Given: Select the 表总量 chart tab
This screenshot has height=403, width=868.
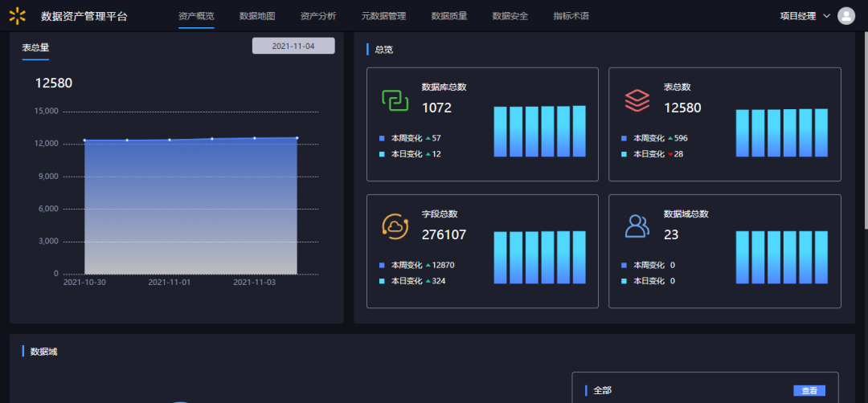Looking at the screenshot, I should [35, 48].
